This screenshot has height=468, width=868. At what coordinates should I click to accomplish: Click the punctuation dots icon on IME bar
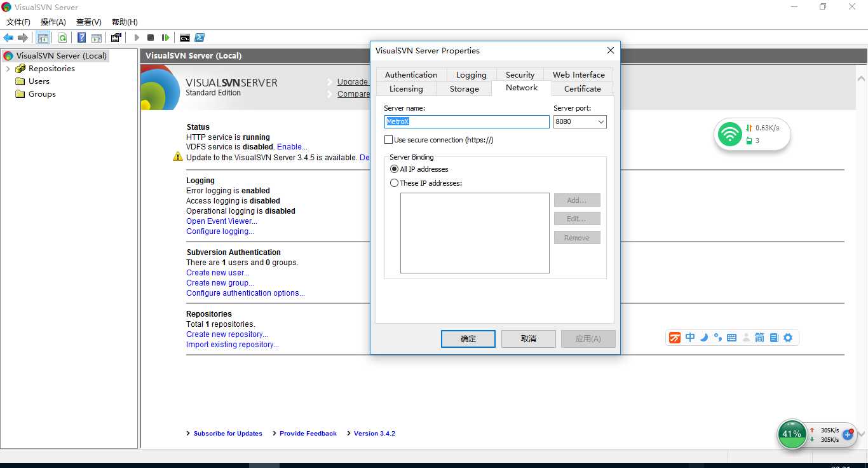718,338
